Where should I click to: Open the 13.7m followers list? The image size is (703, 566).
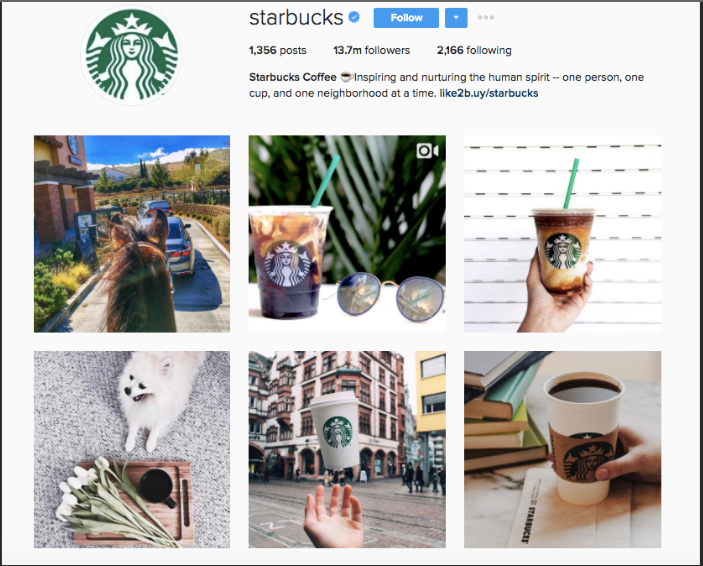tap(371, 50)
